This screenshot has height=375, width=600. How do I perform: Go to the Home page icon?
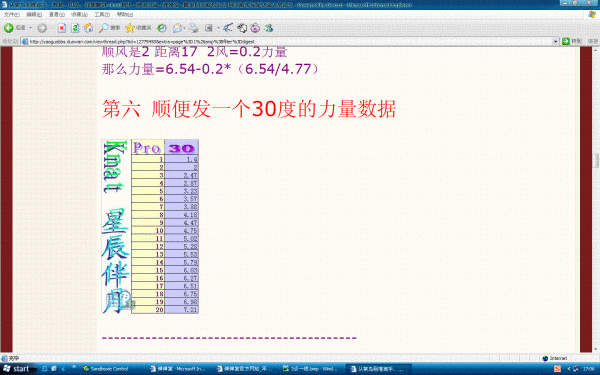(x=88, y=28)
